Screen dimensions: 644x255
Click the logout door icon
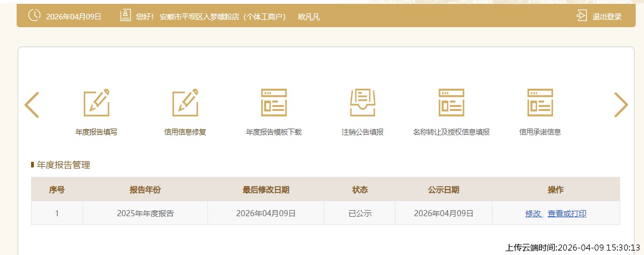click(581, 16)
